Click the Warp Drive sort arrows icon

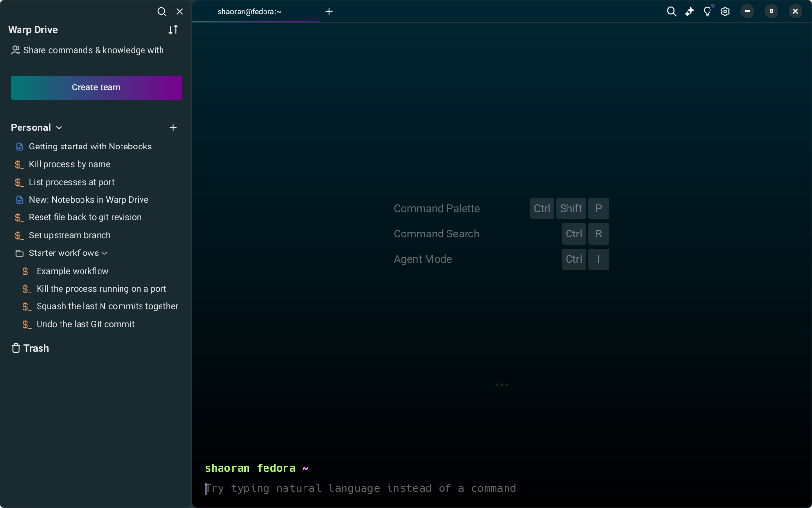pos(173,30)
